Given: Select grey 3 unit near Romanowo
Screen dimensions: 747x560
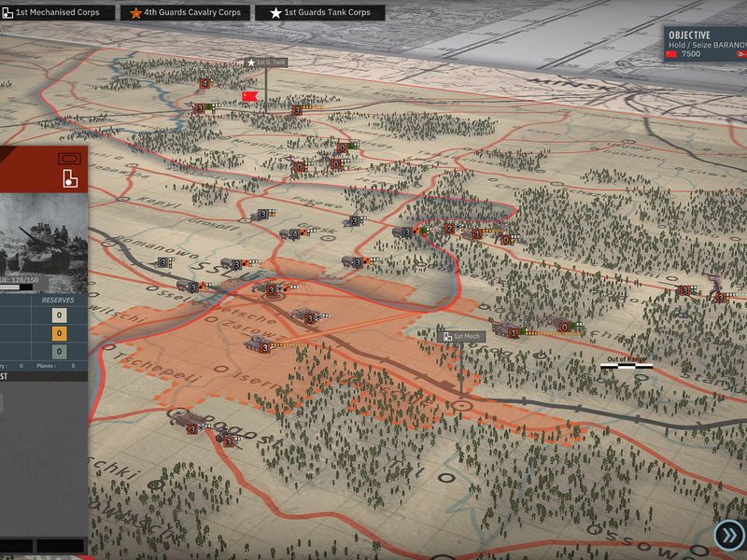Looking at the screenshot, I should 164,262.
